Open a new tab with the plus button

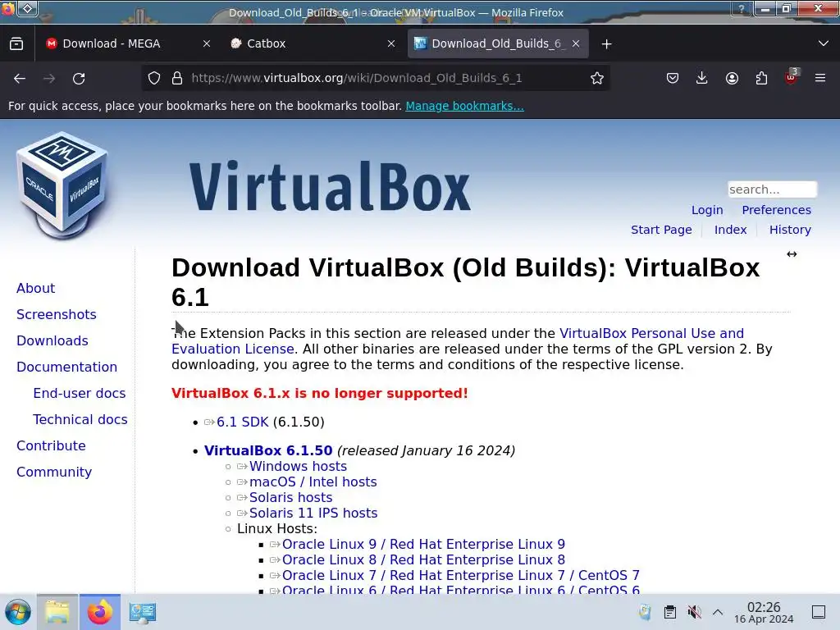606,44
